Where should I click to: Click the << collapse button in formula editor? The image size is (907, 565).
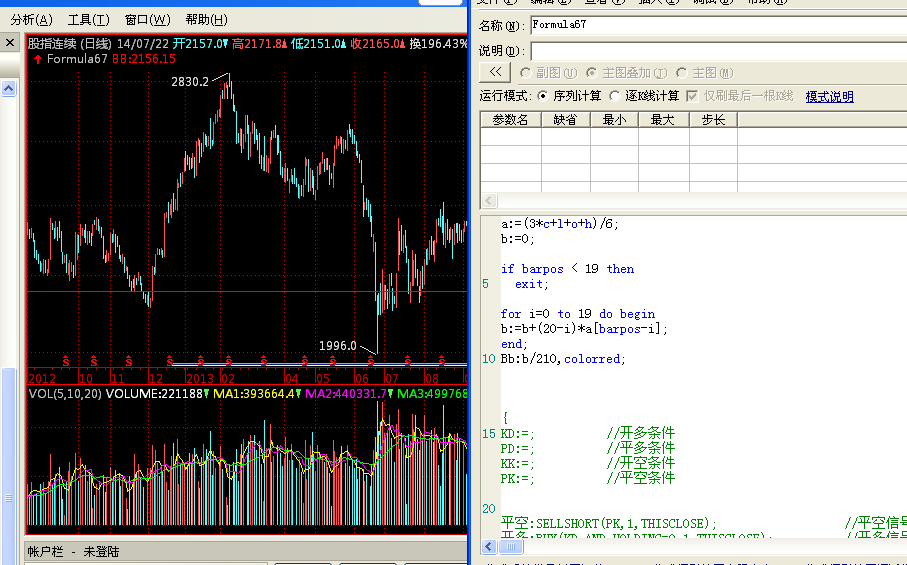pos(495,72)
